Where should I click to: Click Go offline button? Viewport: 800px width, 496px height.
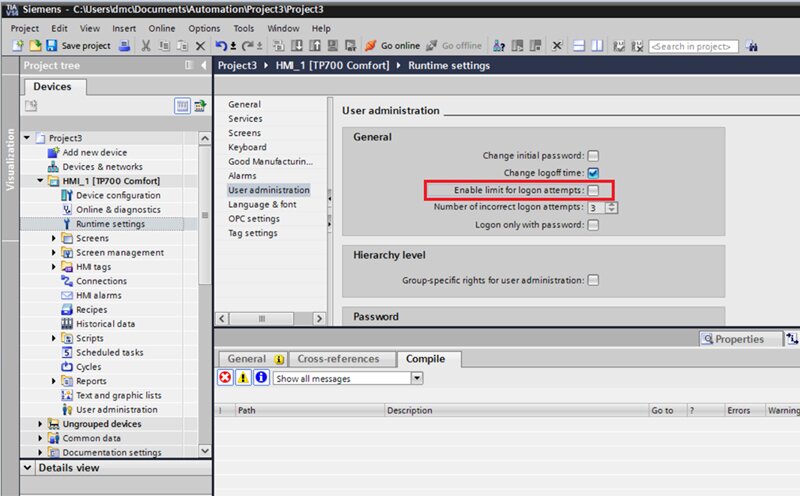coord(454,46)
